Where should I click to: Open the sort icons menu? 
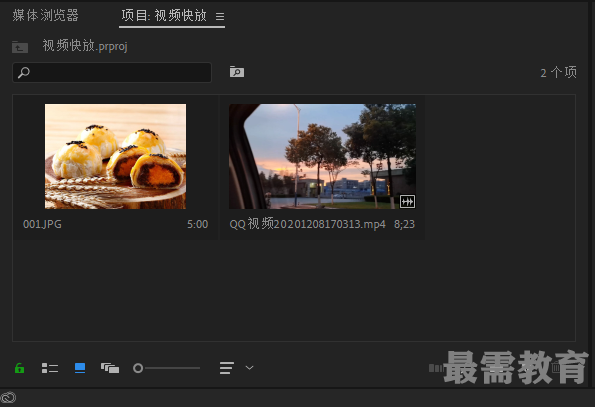click(227, 368)
